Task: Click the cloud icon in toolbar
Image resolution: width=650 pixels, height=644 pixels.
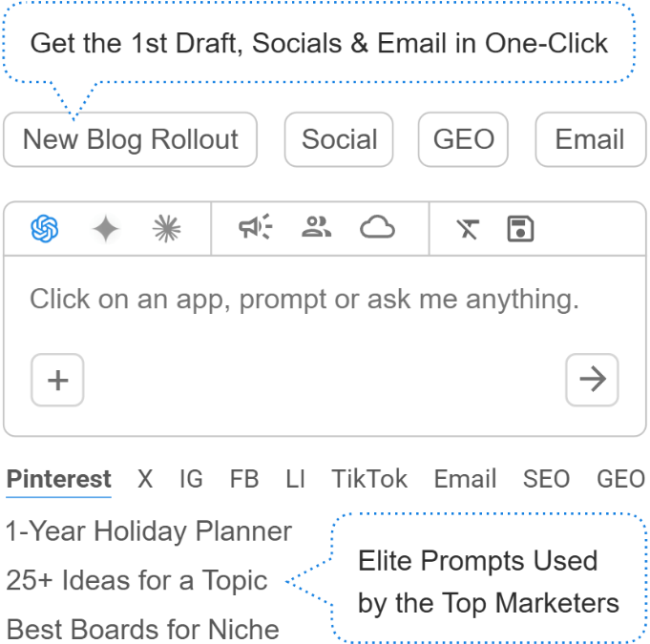Action: coord(377,228)
